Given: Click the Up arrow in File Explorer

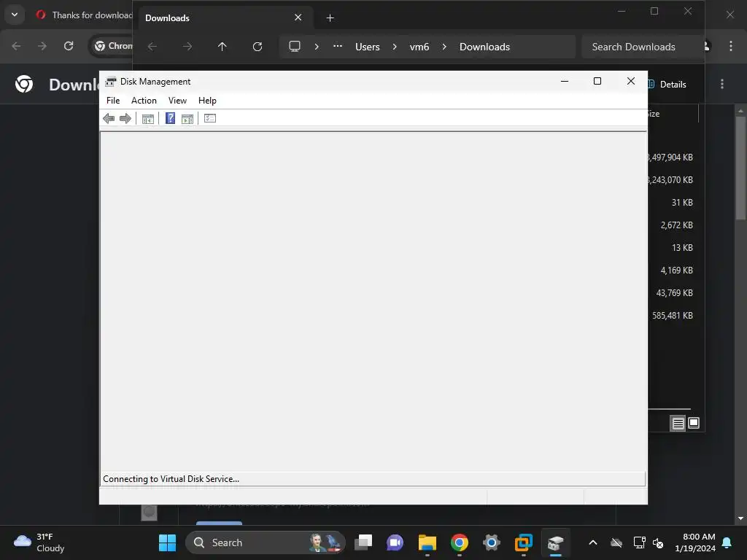Looking at the screenshot, I should click(x=222, y=47).
